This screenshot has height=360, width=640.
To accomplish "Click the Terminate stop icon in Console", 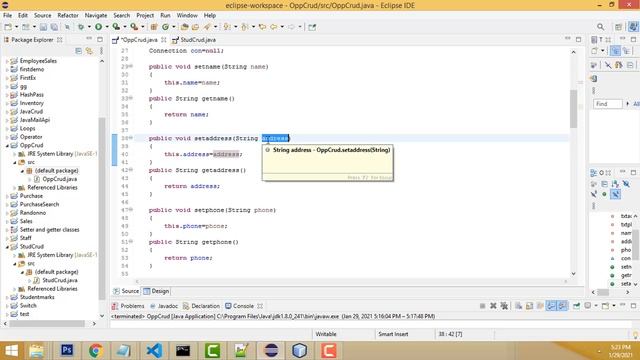I will point(482,306).
